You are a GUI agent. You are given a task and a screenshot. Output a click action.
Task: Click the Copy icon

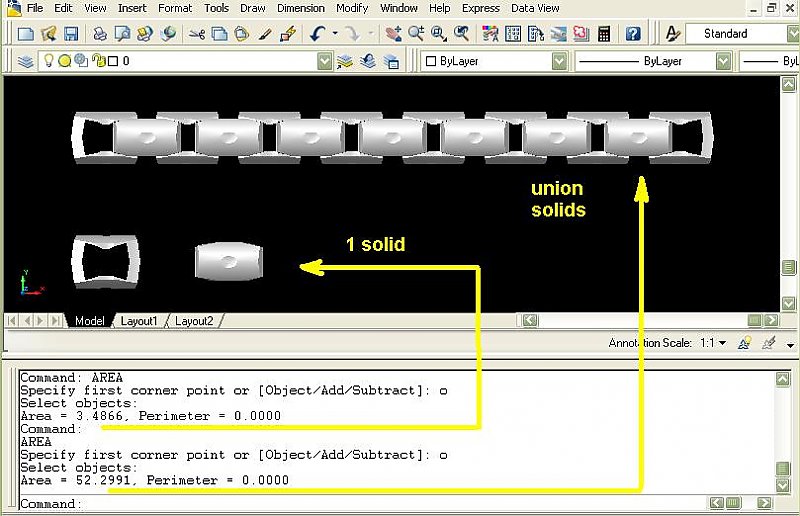(219, 34)
